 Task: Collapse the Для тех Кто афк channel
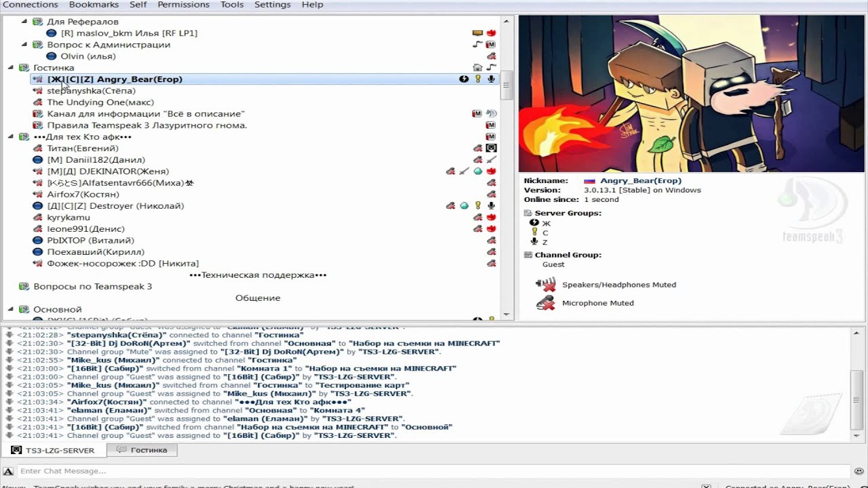click(x=11, y=137)
